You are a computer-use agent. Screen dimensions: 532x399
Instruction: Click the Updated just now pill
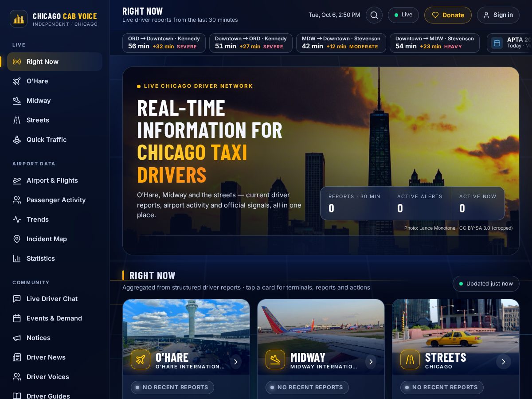point(486,284)
